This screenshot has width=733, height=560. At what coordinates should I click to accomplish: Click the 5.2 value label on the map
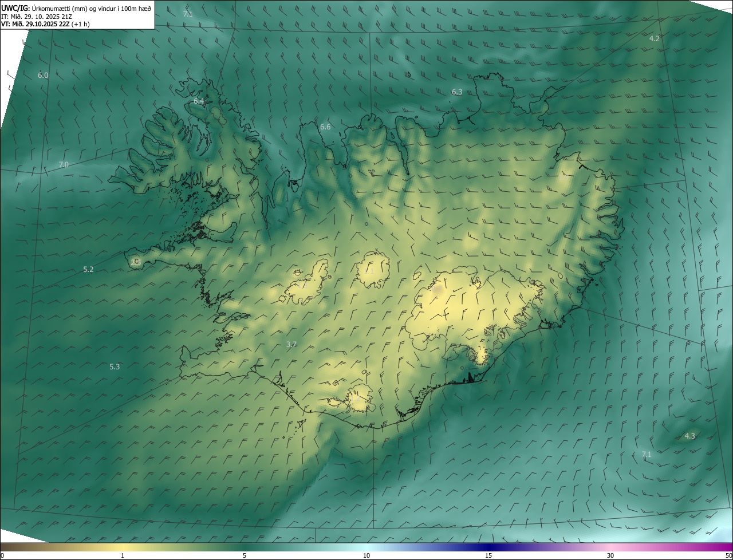(x=88, y=269)
